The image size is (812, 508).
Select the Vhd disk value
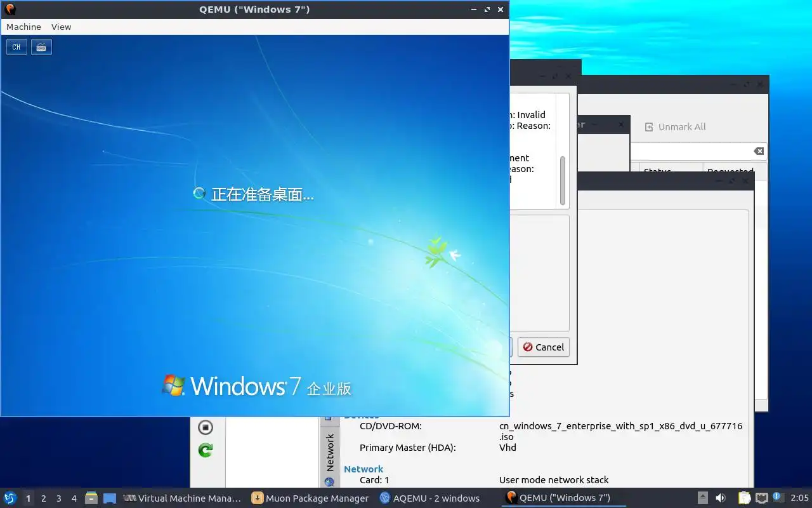[507, 448]
